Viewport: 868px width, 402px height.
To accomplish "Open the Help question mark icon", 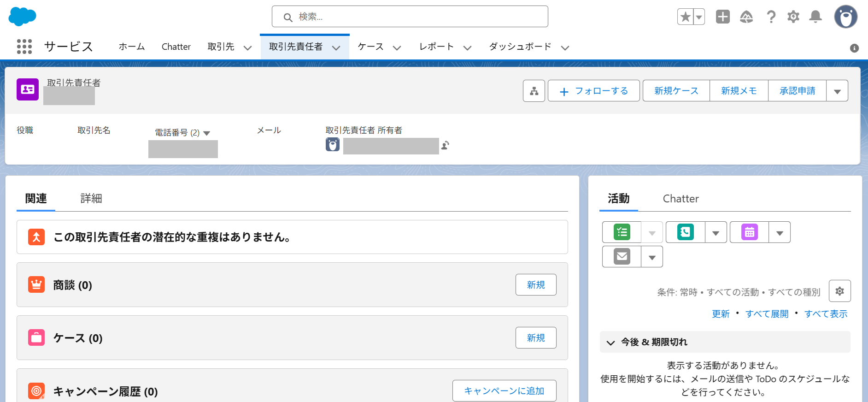I will [771, 17].
